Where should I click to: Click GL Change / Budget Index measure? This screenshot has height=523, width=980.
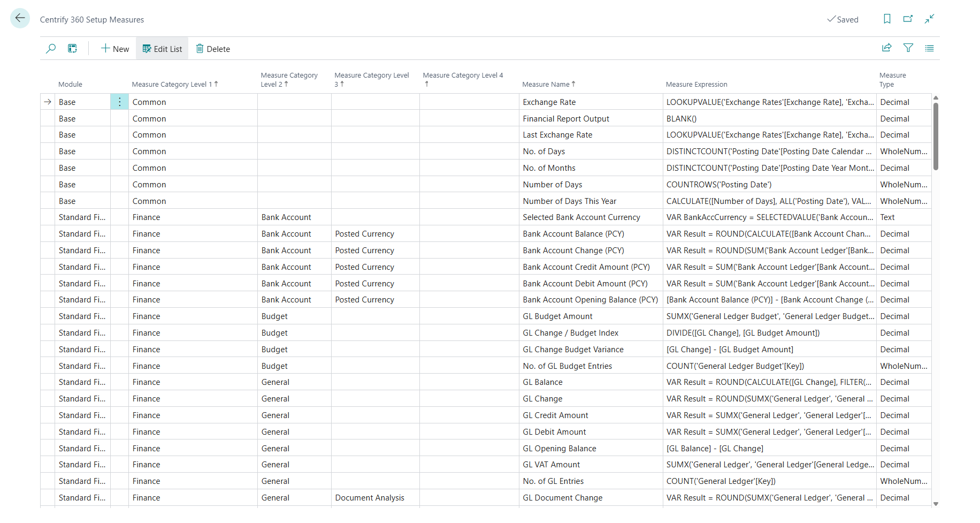click(591, 333)
